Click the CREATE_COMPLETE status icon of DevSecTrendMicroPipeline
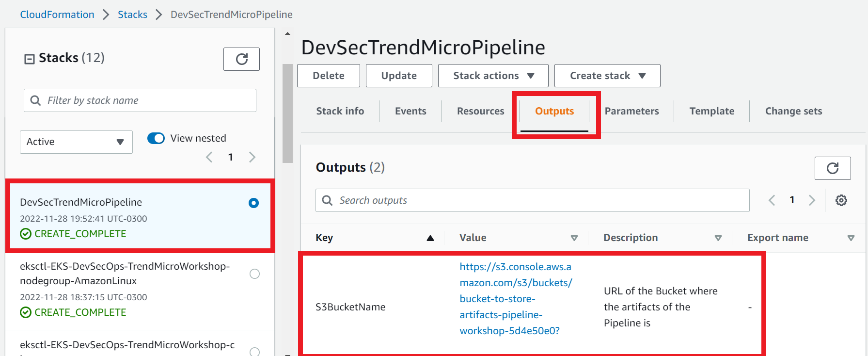 [26, 234]
